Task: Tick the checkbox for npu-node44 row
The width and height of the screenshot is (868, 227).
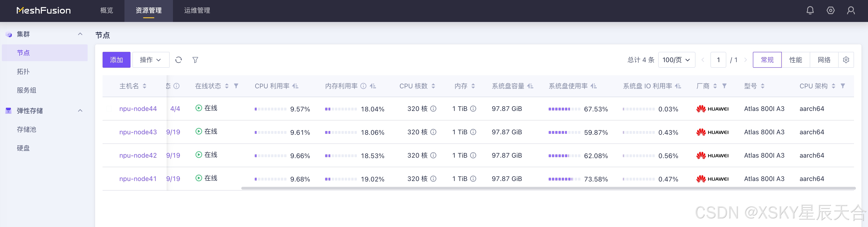Action: pos(109,109)
